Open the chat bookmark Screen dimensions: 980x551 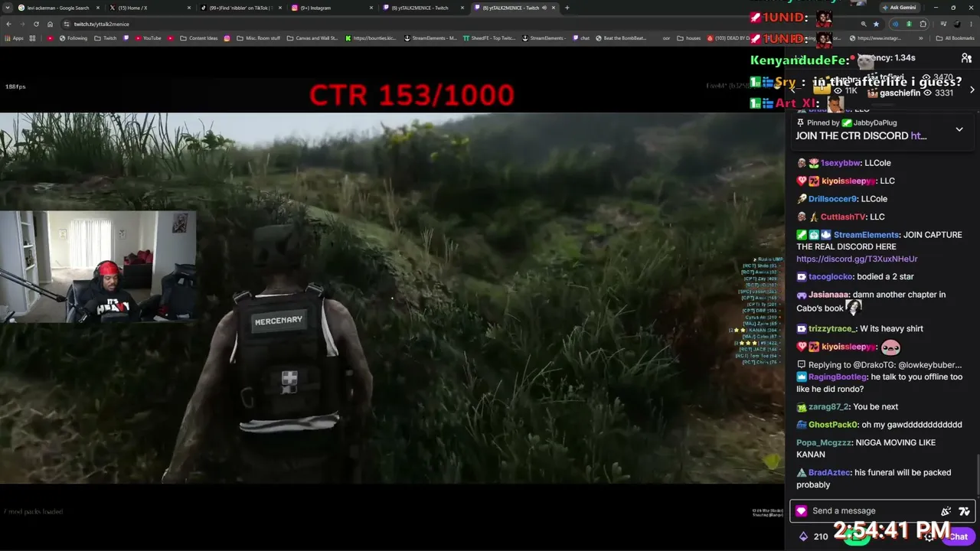point(581,38)
